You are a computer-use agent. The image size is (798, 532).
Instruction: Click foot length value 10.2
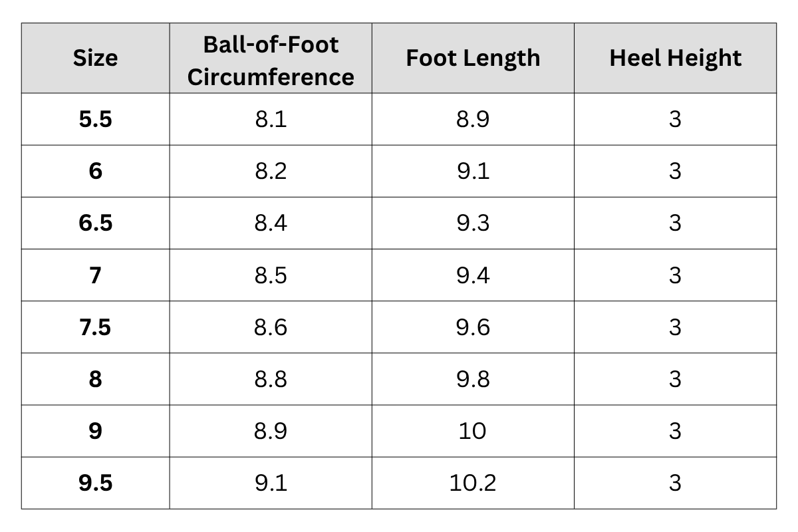tap(473, 483)
